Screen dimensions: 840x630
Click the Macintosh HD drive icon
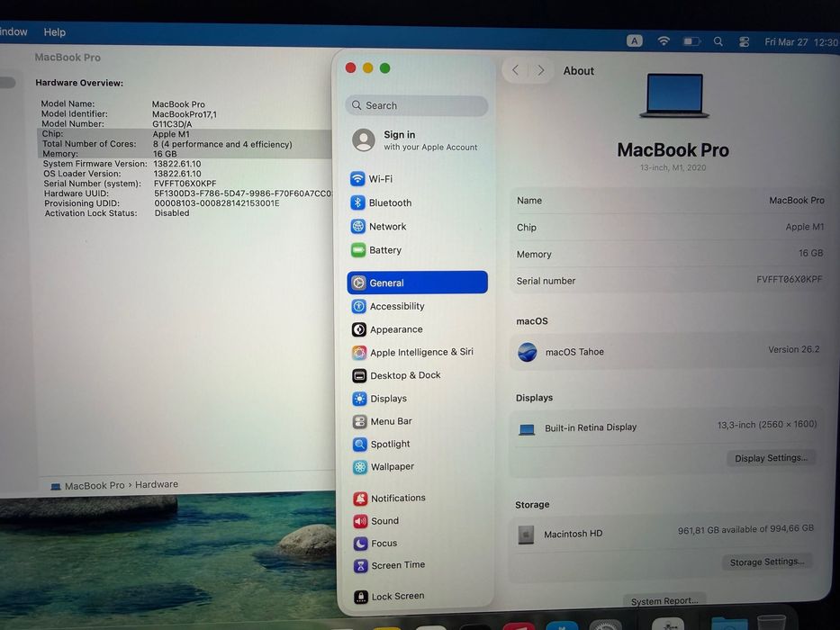526,534
